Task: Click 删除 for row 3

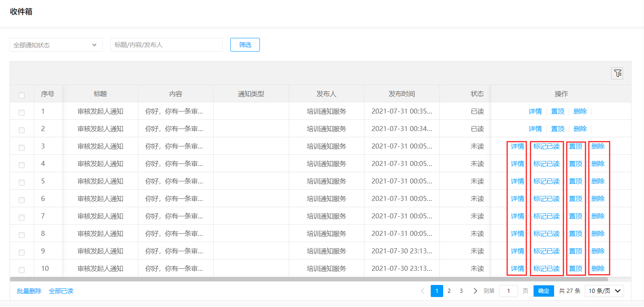Action: pos(598,146)
